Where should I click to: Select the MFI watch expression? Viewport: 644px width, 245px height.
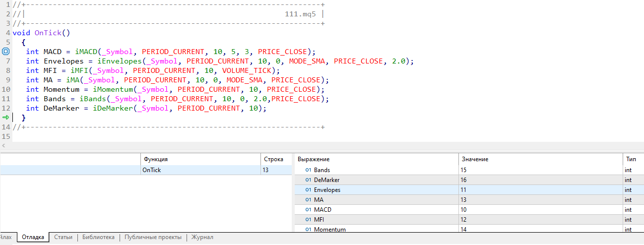(x=320, y=219)
